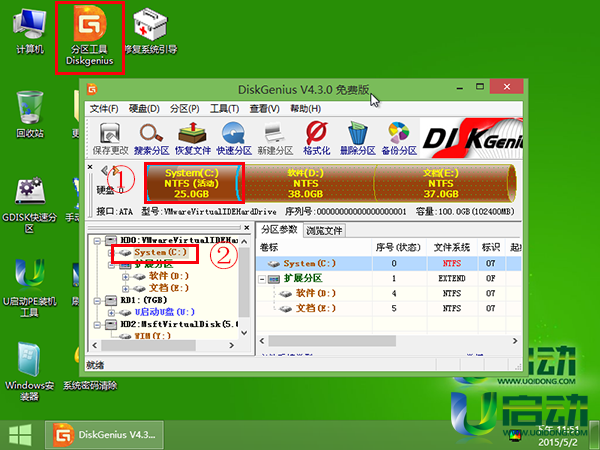Open the 帮助(H) menu

[305, 109]
